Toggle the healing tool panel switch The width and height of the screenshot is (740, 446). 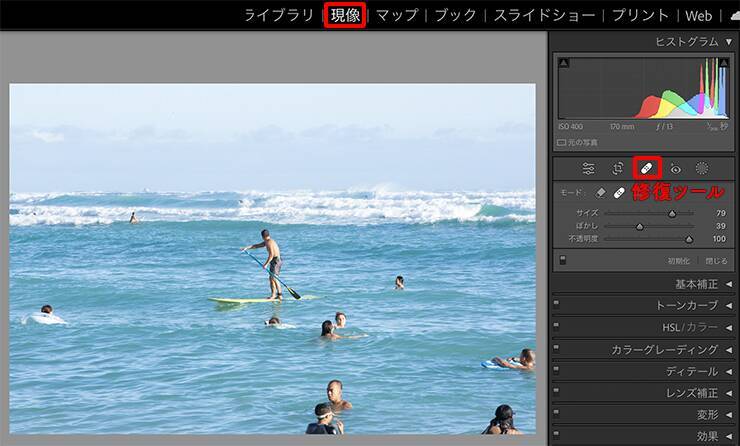pyautogui.click(x=562, y=260)
